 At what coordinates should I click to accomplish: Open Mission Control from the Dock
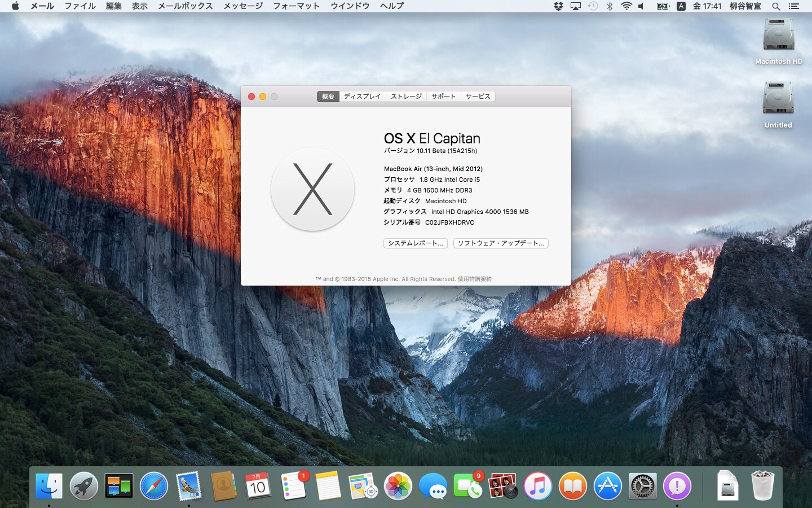point(118,485)
